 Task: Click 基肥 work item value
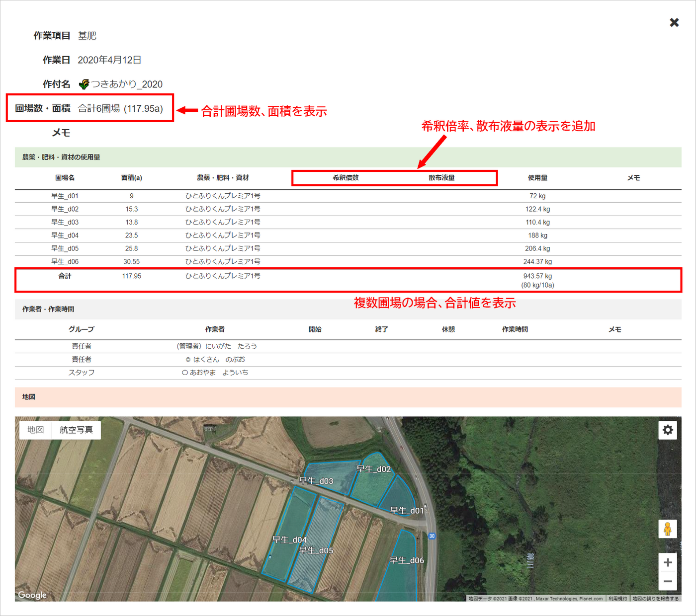click(87, 36)
